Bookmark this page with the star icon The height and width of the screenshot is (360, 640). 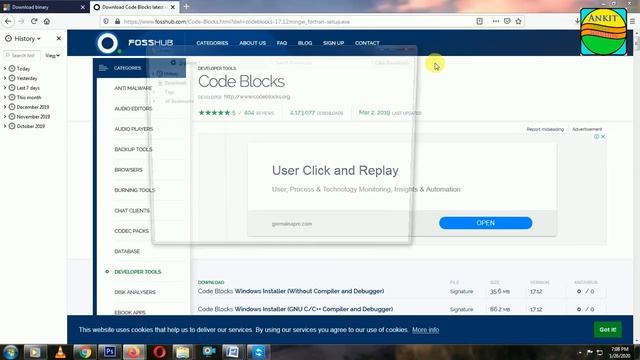tap(518, 21)
